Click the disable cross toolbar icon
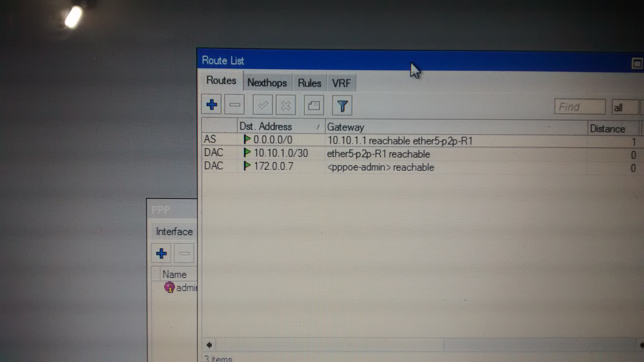Viewport: 644px width, 362px height. pos(286,105)
